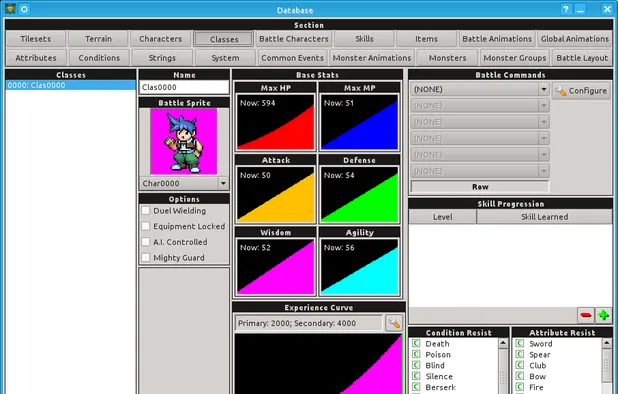Open the Defense green curve graph
This screenshot has width=618, height=394.
click(x=359, y=194)
